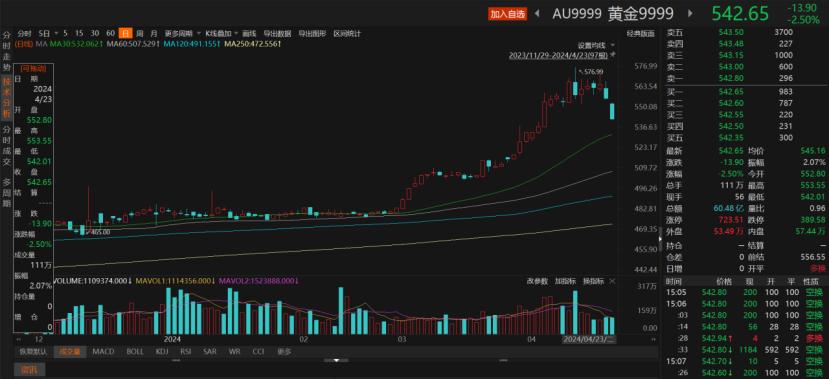Click the date range 2023/11/29-2024/4/23 link
The image size is (829, 380).
pyautogui.click(x=558, y=54)
